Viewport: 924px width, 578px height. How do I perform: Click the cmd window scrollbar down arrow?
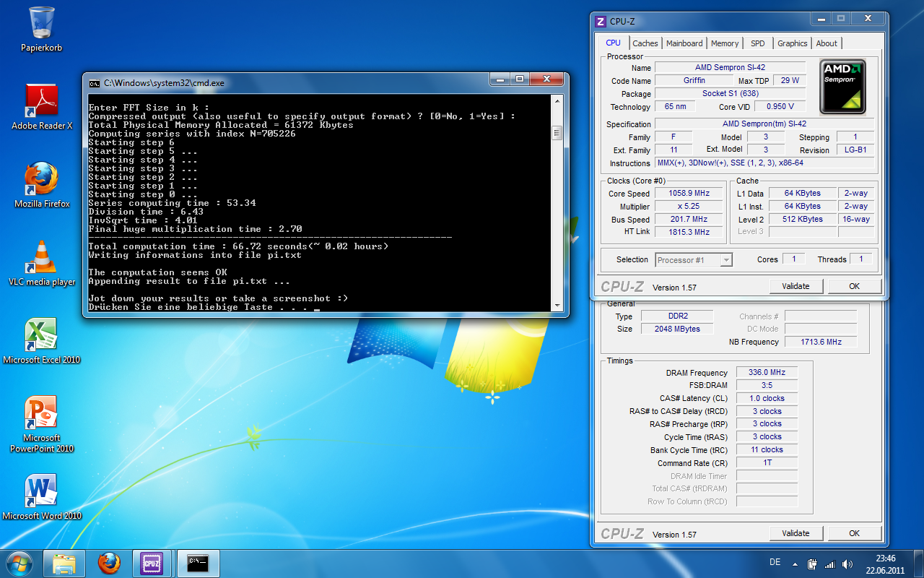coord(557,305)
